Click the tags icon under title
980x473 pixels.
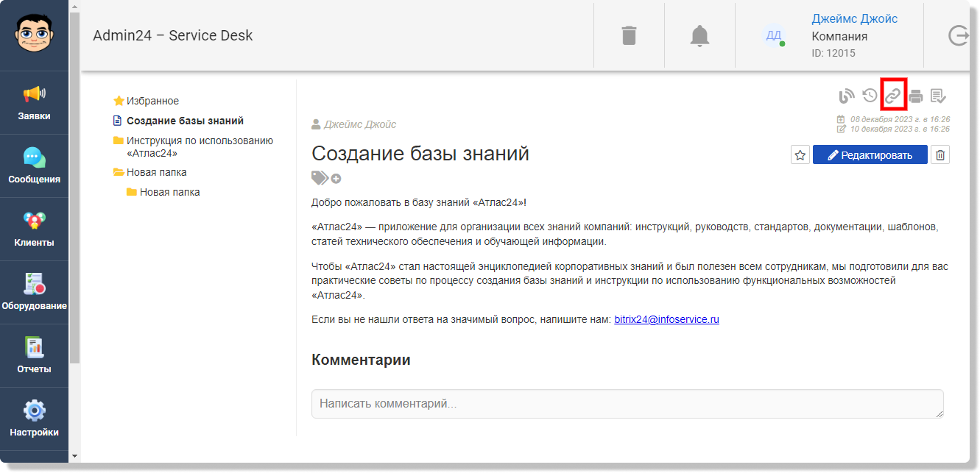320,177
